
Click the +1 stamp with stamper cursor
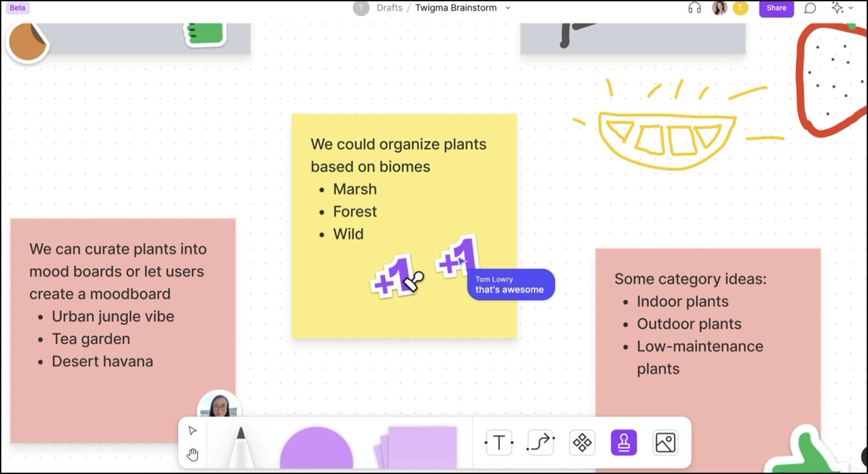click(x=392, y=277)
